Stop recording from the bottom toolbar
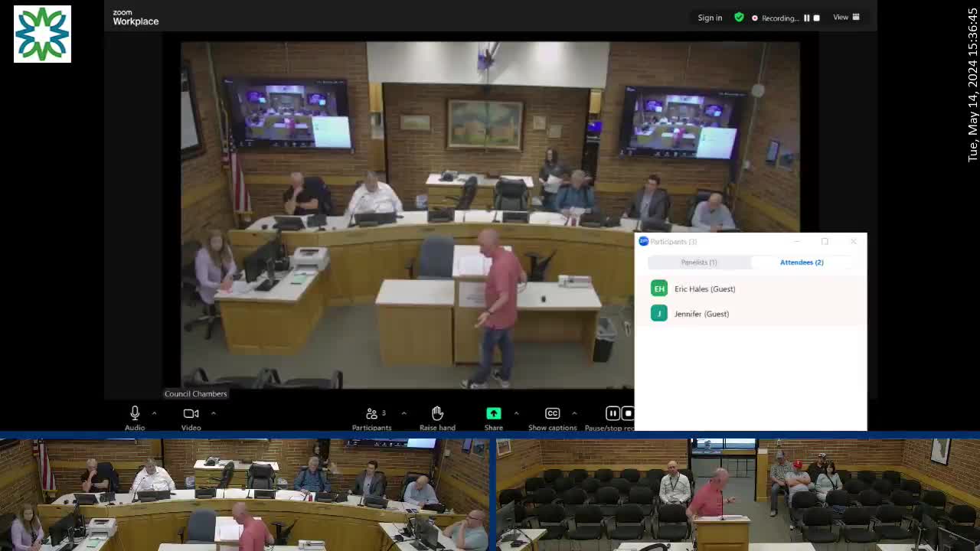The width and height of the screenshot is (980, 551). (628, 413)
